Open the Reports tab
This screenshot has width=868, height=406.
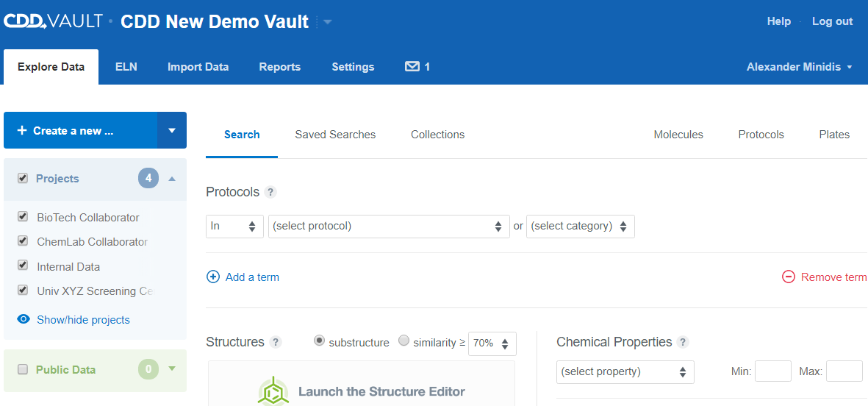coord(279,67)
